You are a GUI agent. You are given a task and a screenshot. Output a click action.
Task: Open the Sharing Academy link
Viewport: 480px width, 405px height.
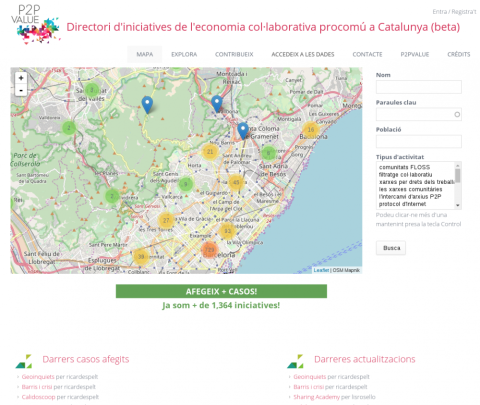[x=316, y=397]
